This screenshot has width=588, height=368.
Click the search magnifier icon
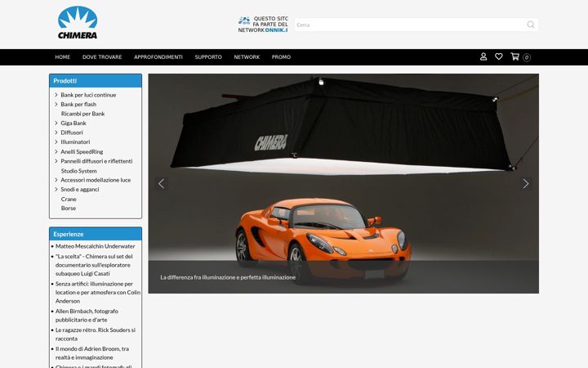pos(530,25)
